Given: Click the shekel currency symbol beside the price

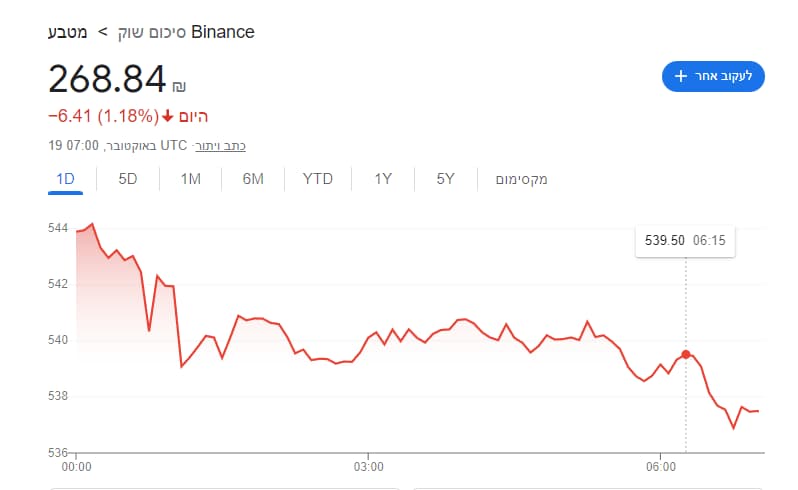Looking at the screenshot, I should coord(179,86).
